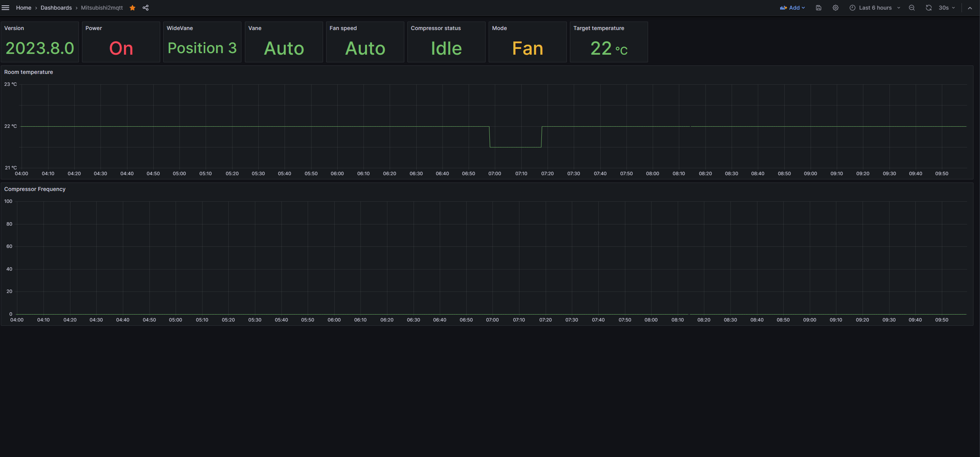This screenshot has height=457, width=980.
Task: Open the Last 6 hours time picker
Action: [875, 8]
